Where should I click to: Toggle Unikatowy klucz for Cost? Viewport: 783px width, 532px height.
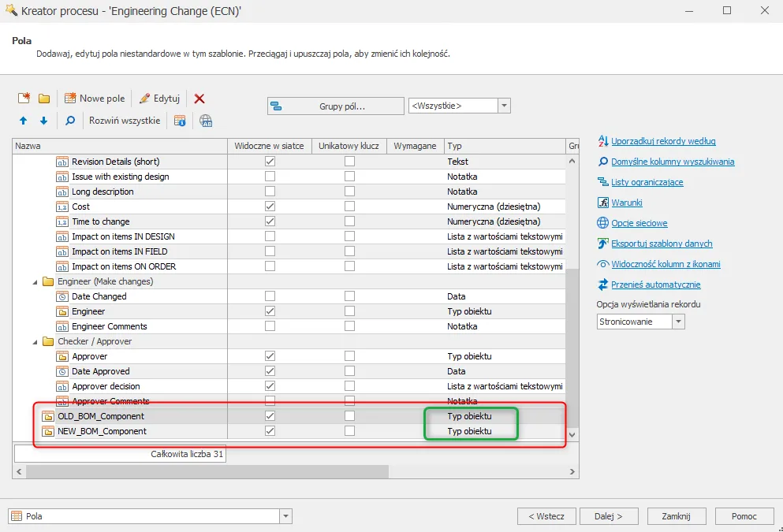click(x=349, y=206)
